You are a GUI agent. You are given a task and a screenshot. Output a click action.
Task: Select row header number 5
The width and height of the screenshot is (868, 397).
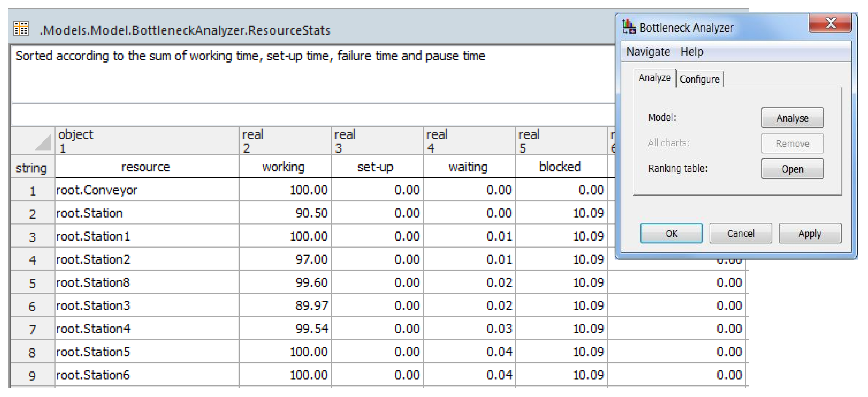pos(32,283)
